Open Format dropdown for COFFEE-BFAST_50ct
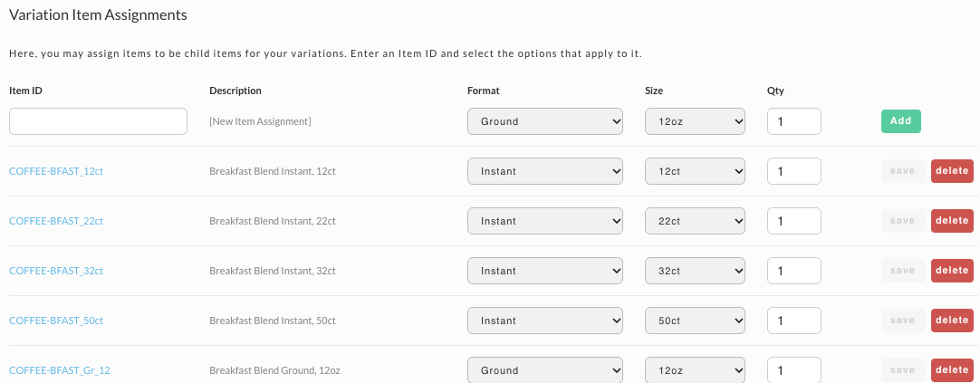Screen dimensions: 980x383 [x=545, y=321]
